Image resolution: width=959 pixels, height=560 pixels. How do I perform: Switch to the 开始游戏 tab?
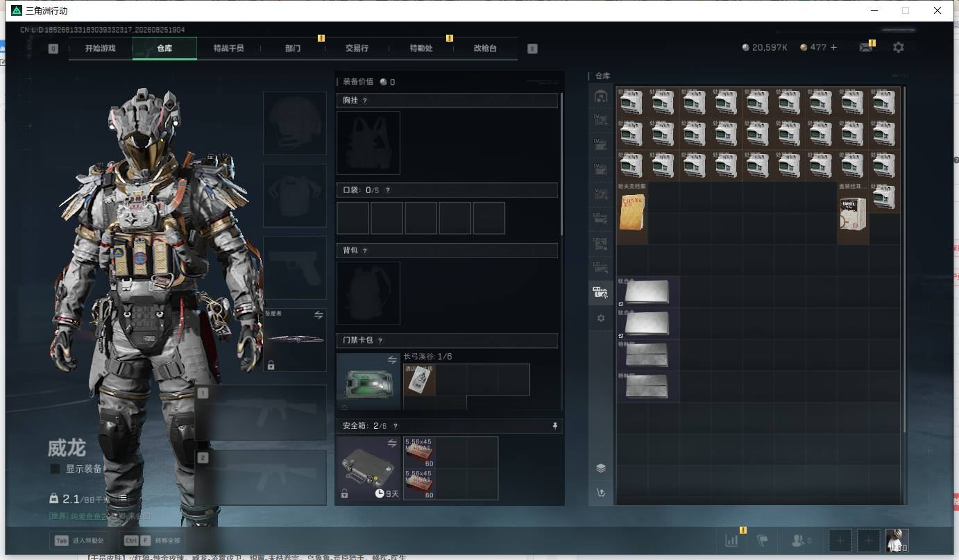click(x=101, y=49)
